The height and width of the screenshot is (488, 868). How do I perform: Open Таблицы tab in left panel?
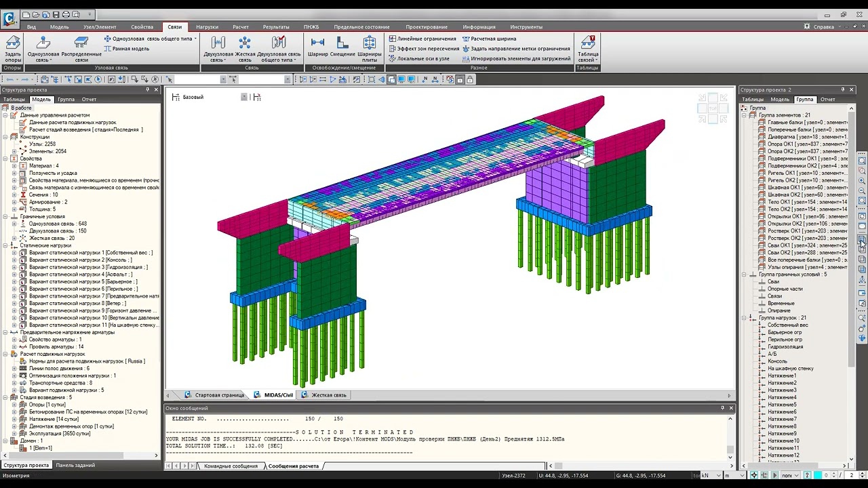pyautogui.click(x=14, y=99)
